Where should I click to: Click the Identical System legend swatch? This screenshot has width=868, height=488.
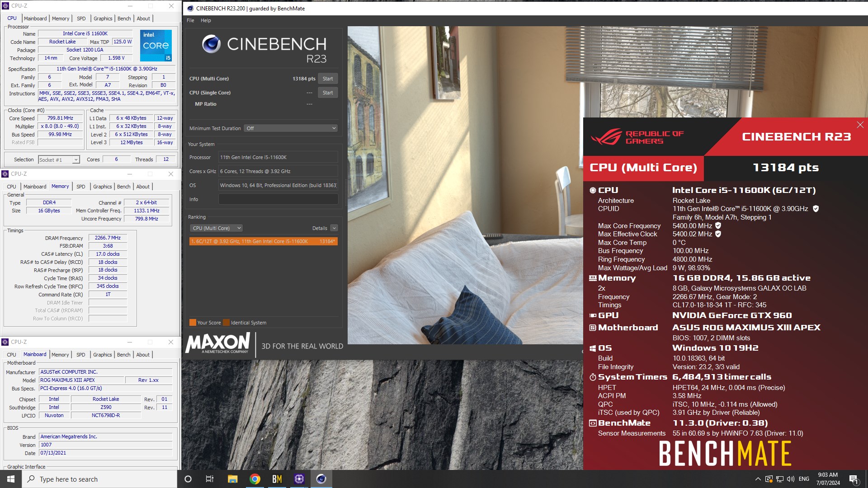click(x=226, y=323)
